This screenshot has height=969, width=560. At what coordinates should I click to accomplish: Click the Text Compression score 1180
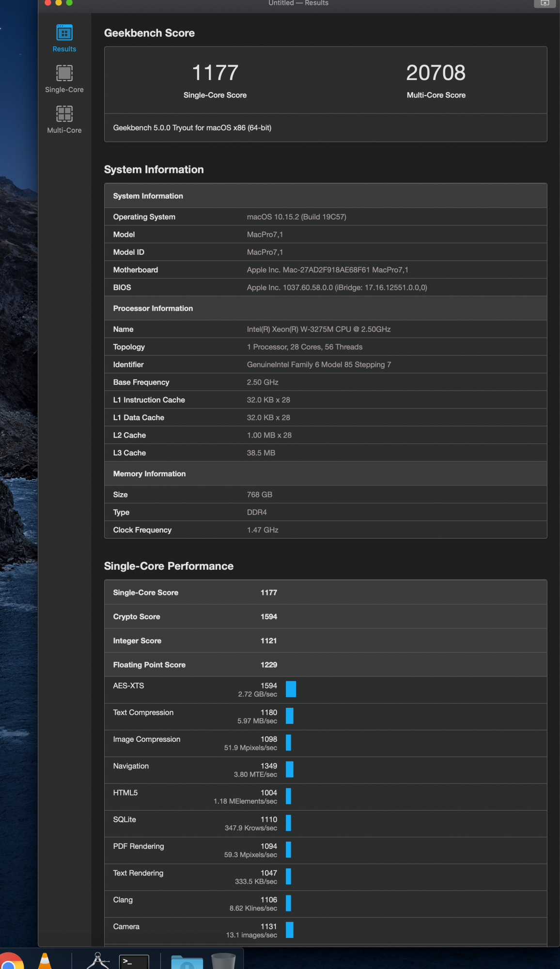269,713
